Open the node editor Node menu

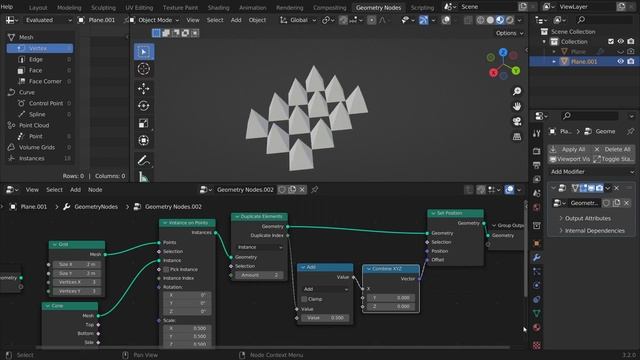tap(95, 190)
